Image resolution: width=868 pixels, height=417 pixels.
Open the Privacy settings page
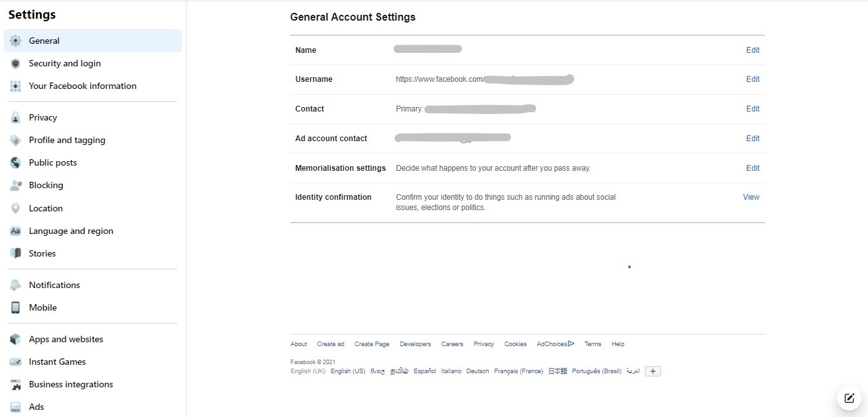(93, 117)
